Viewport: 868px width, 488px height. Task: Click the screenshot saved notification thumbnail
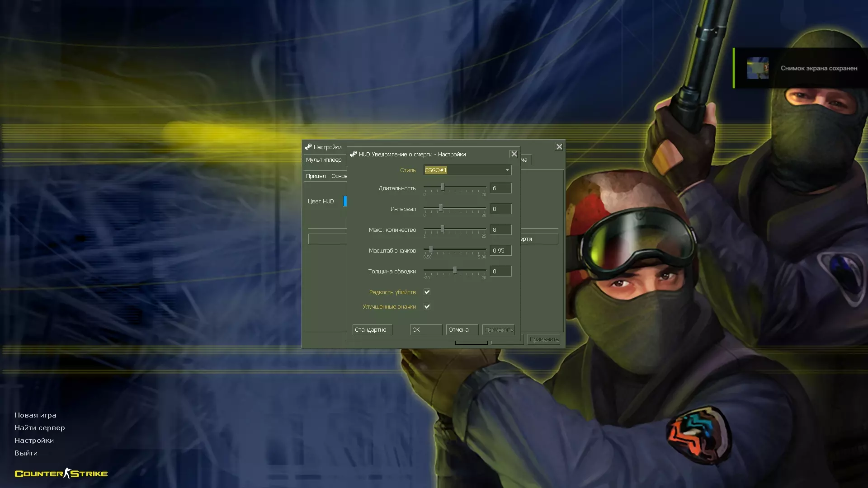pyautogui.click(x=757, y=68)
